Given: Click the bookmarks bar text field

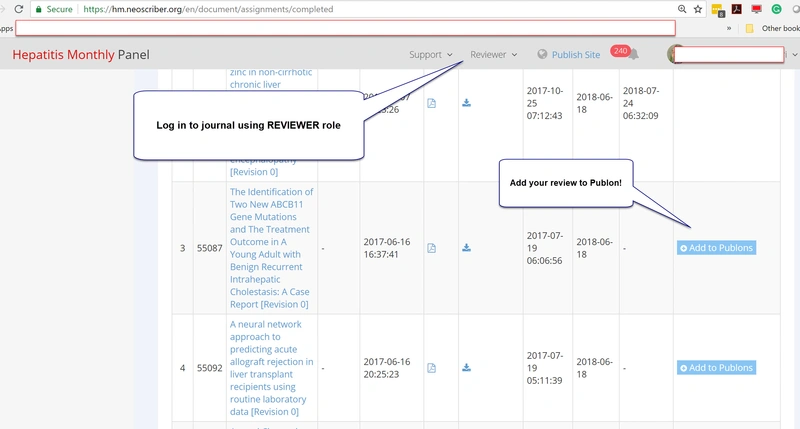Looking at the screenshot, I should (x=345, y=28).
